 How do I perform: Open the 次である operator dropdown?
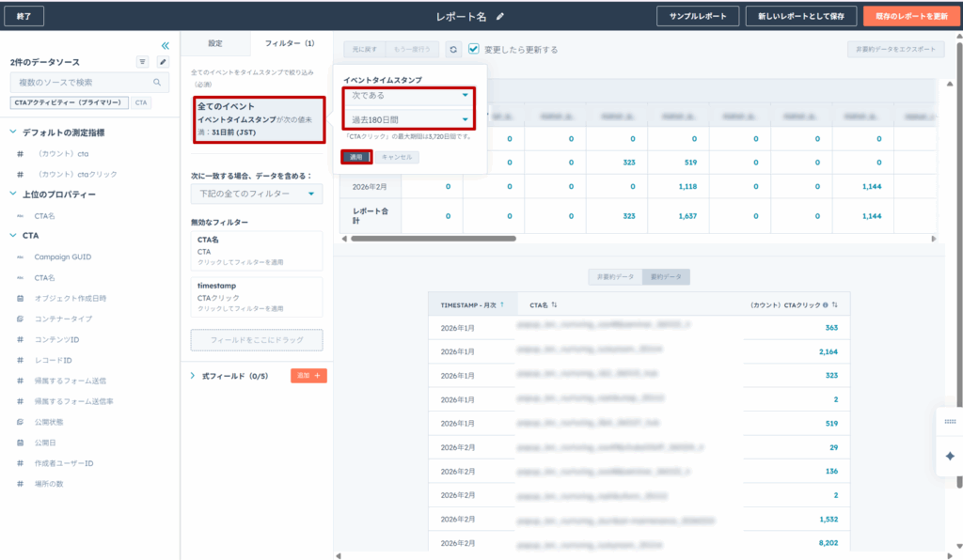click(x=408, y=95)
